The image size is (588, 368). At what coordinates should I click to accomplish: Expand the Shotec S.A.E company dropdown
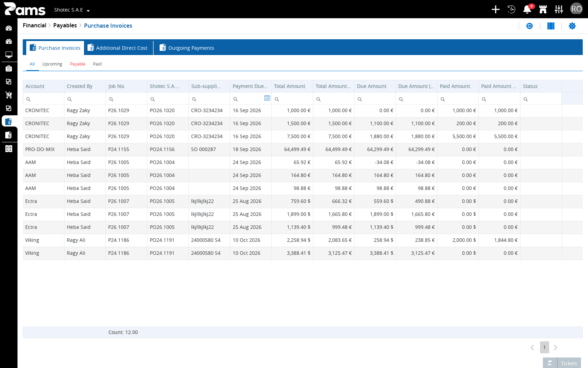[x=72, y=10]
